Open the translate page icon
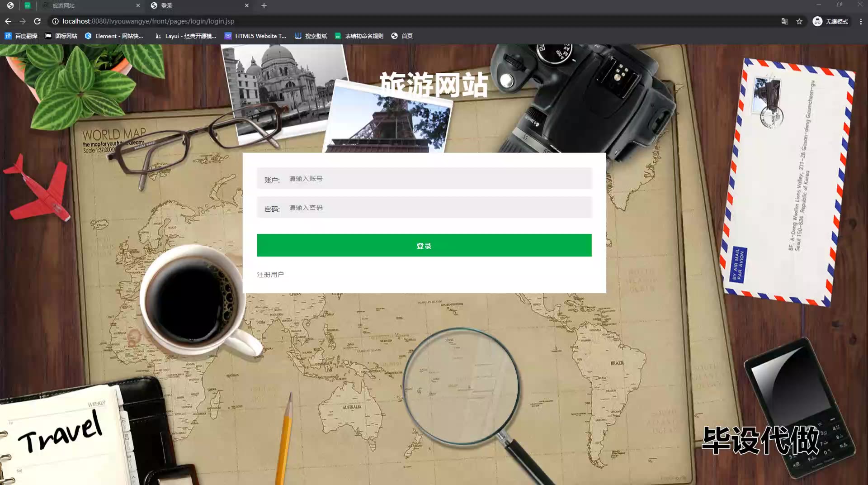868x485 pixels. point(785,21)
